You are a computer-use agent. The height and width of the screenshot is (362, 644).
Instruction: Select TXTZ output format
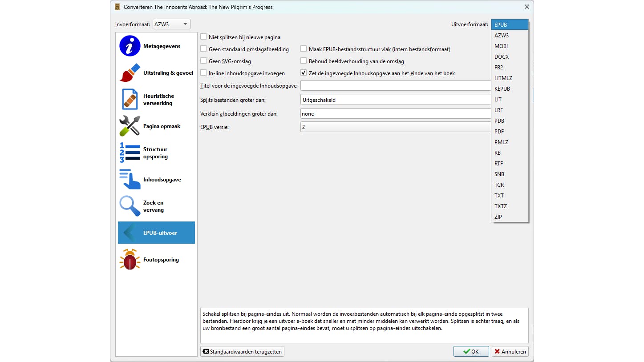coord(510,206)
